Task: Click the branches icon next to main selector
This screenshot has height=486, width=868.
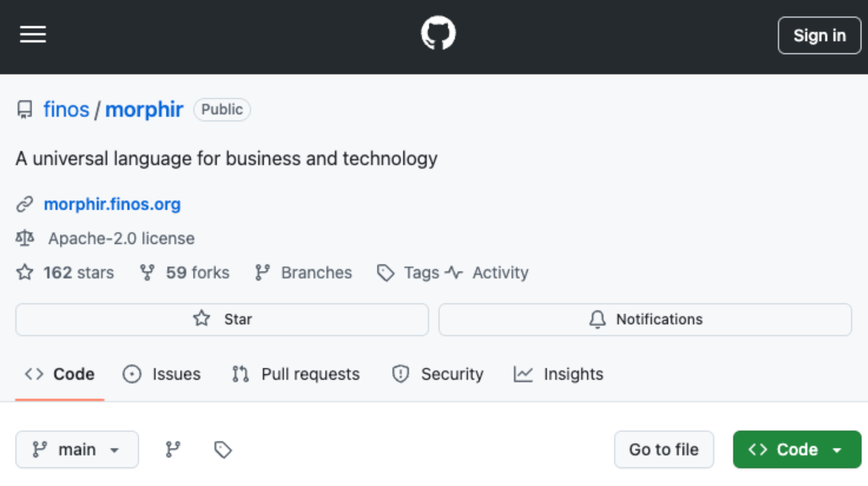Action: (173, 450)
